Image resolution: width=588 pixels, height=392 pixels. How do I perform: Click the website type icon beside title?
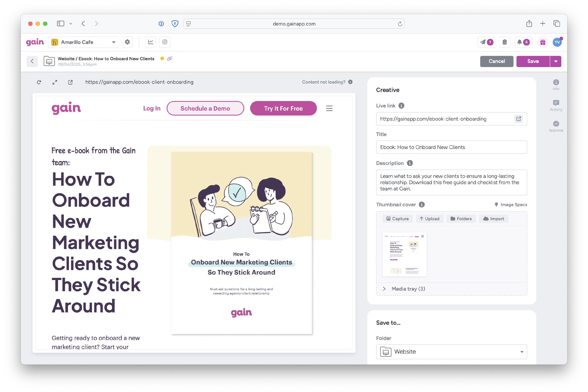pos(49,61)
